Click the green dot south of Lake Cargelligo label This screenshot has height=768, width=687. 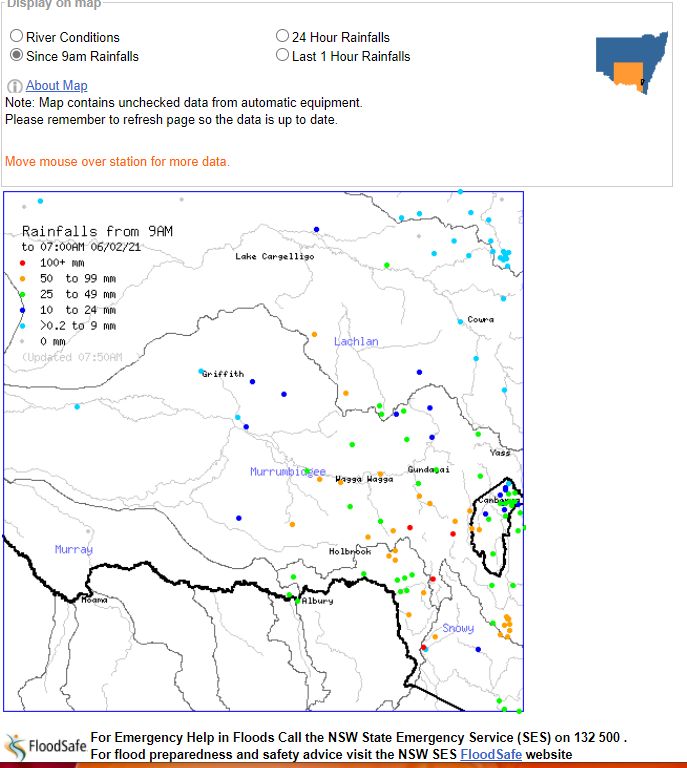(387, 265)
